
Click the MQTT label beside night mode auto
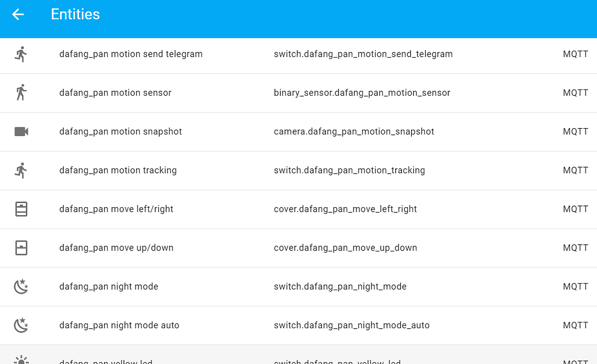click(575, 325)
